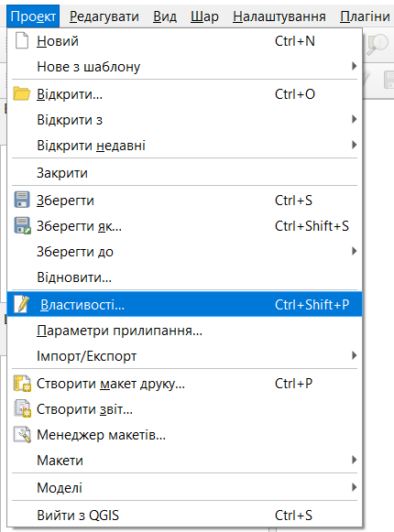Expand the Імпорт/Експорт submenu arrow
This screenshot has height=532, width=394.
[x=355, y=355]
